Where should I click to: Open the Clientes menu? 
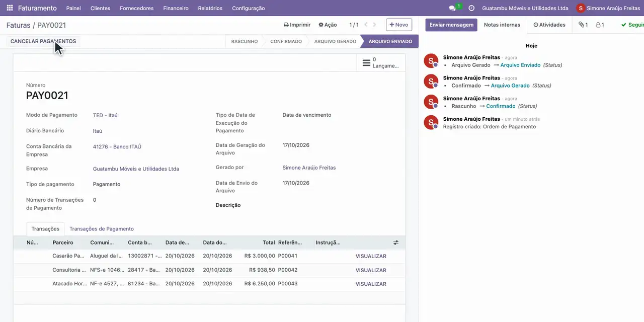(100, 8)
